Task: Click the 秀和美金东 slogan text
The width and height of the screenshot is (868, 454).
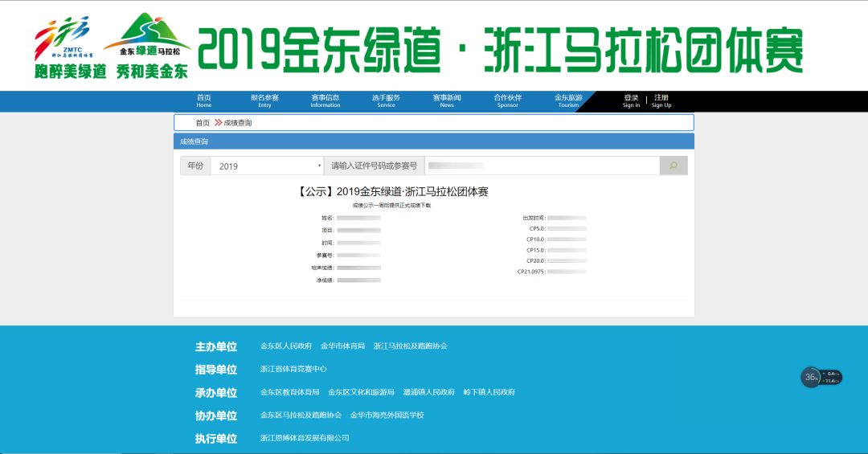Action: (152, 72)
